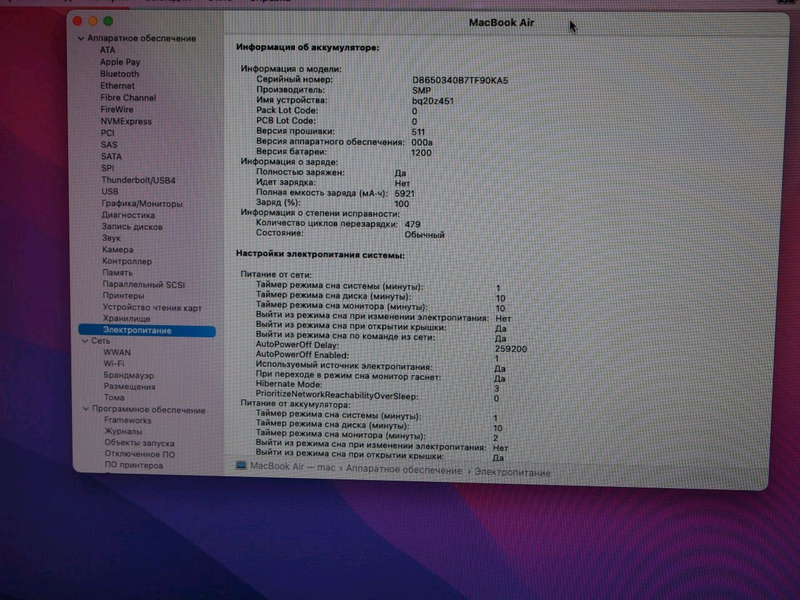Click Производитель value SMP

tap(421, 90)
